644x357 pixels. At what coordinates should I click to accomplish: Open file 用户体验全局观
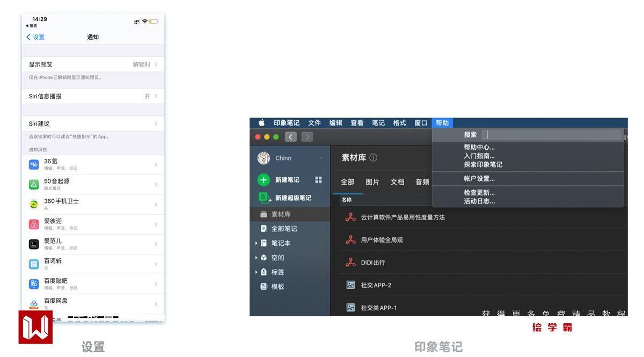coord(382,240)
